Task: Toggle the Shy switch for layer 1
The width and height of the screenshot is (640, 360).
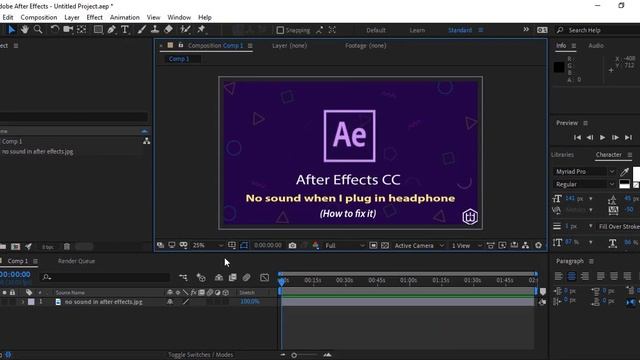Action: (x=170, y=302)
